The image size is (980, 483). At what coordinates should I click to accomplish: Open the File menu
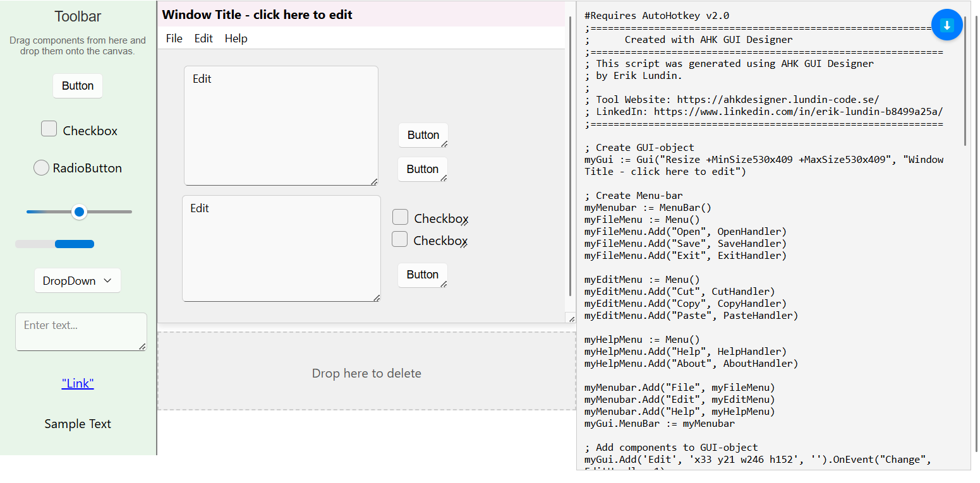[174, 39]
